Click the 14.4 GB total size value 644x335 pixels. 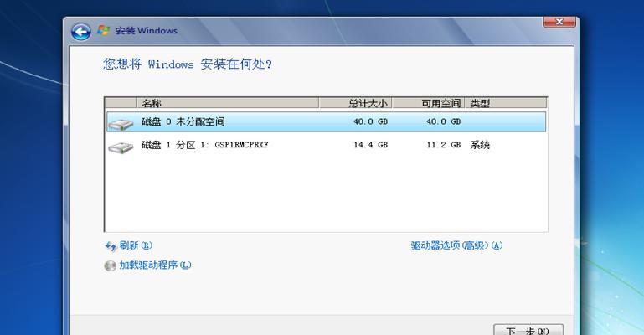(x=370, y=145)
